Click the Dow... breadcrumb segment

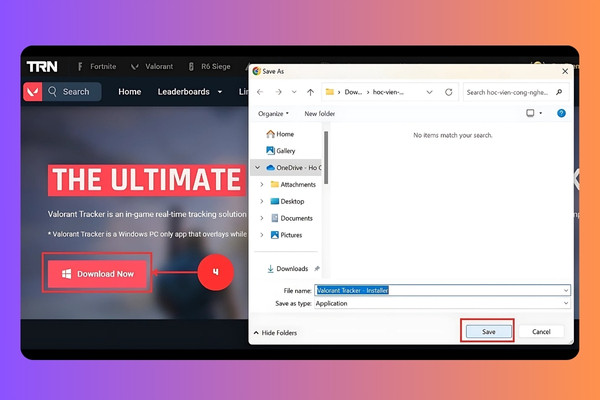pos(353,92)
